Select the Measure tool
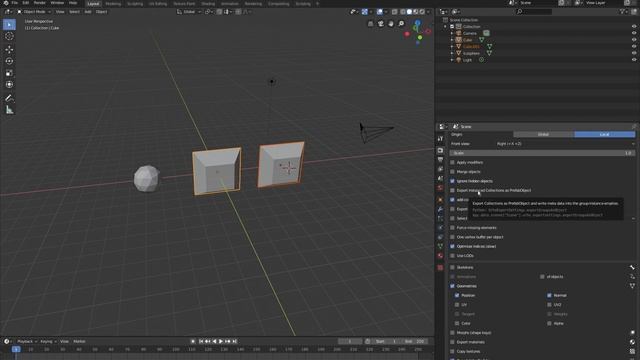The height and width of the screenshot is (360, 640). click(x=9, y=110)
